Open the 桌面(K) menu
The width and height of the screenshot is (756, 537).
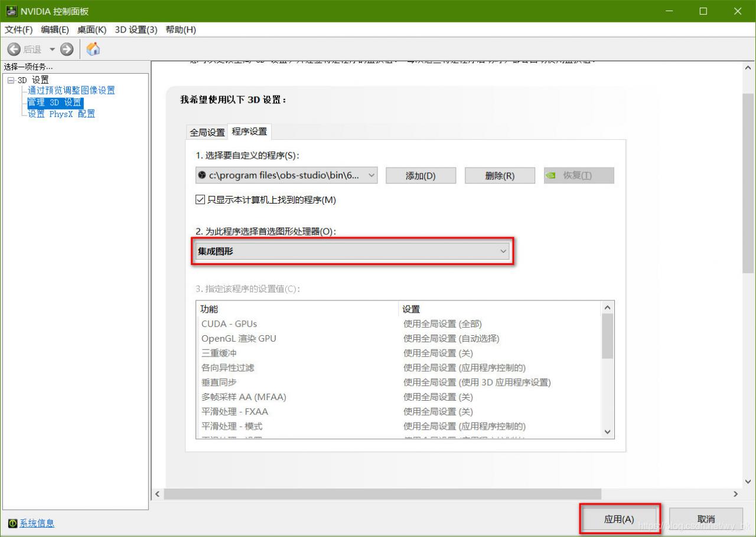coord(92,30)
